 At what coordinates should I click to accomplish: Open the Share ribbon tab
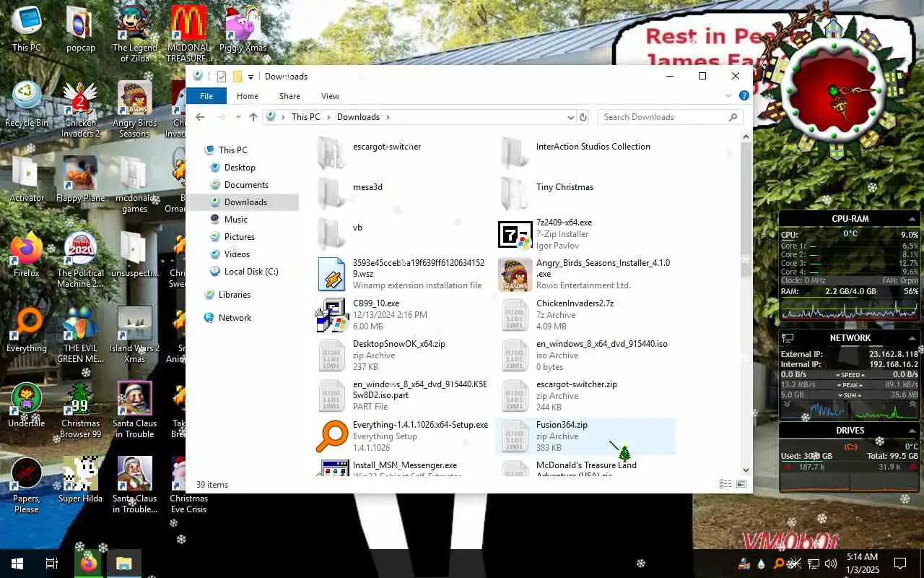pos(289,96)
